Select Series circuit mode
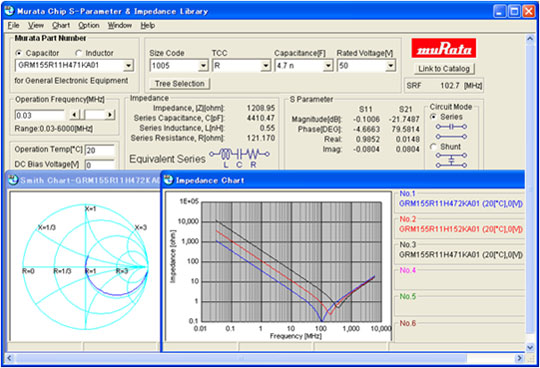 (x=434, y=117)
